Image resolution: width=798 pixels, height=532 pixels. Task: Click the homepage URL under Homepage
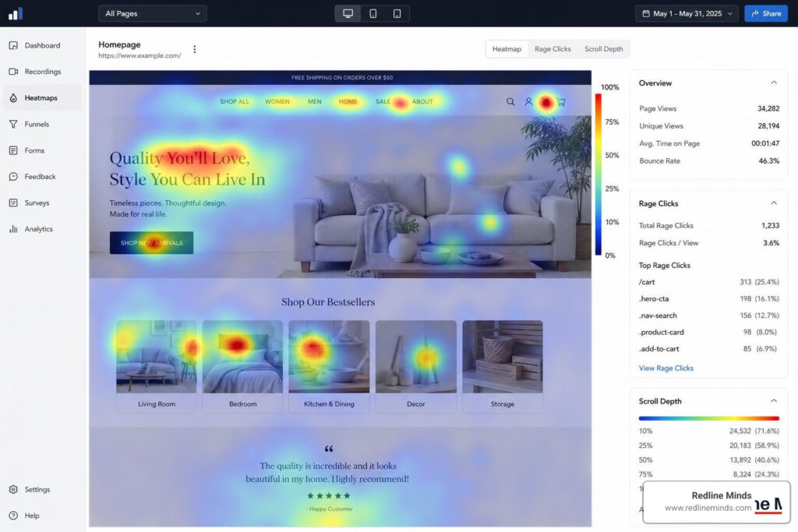139,55
